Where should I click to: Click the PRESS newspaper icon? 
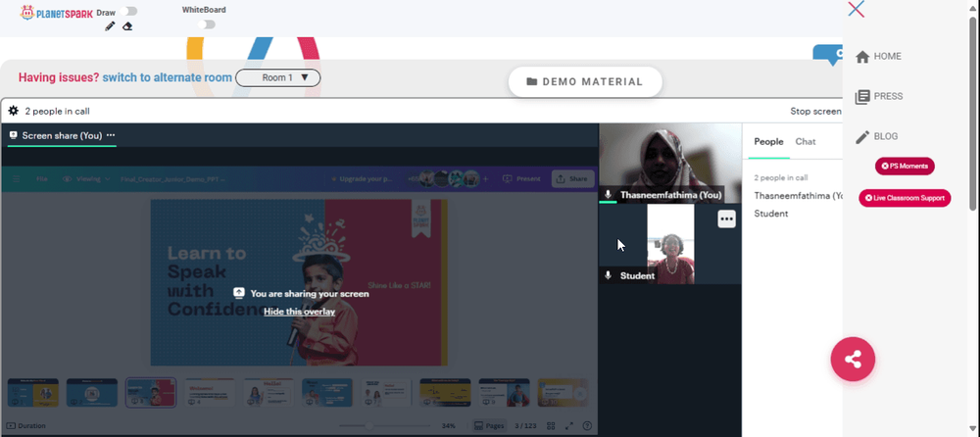pos(862,97)
